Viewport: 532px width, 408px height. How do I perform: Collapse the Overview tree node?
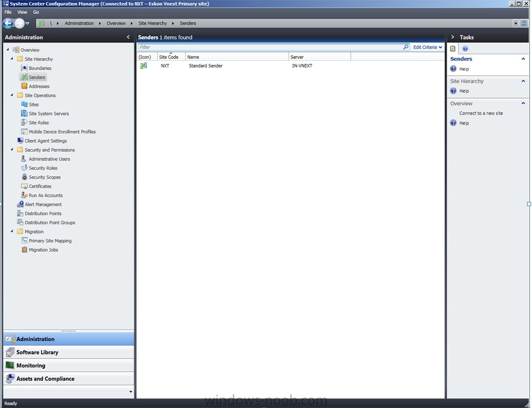8,50
